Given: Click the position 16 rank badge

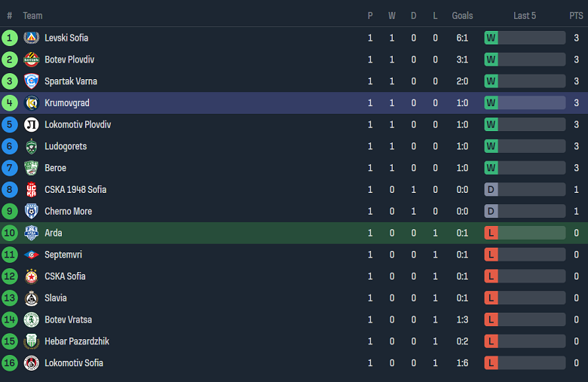Looking at the screenshot, I should click(x=10, y=363).
